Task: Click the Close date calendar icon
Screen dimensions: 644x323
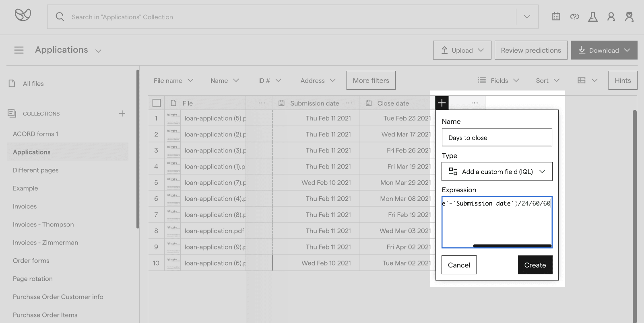Action: click(369, 103)
